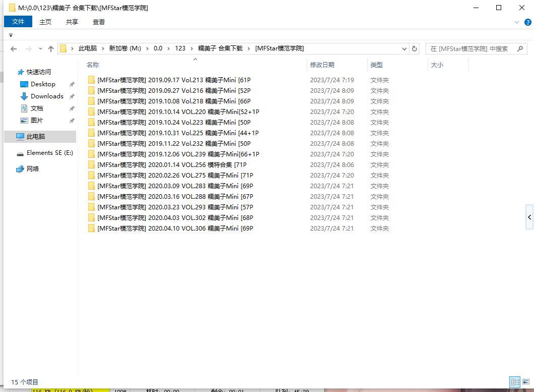Open the 网络 network location
This screenshot has width=534, height=392.
pyautogui.click(x=33, y=169)
